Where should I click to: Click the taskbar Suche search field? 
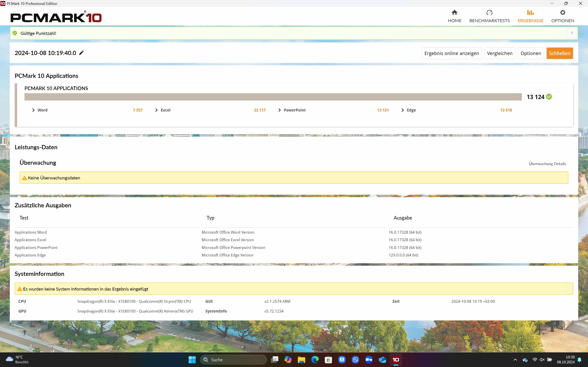pos(233,359)
